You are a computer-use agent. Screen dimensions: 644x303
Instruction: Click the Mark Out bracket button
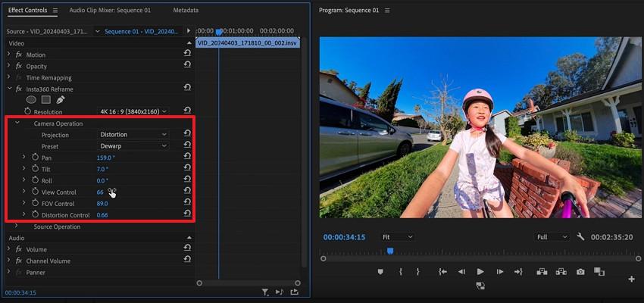(x=417, y=272)
